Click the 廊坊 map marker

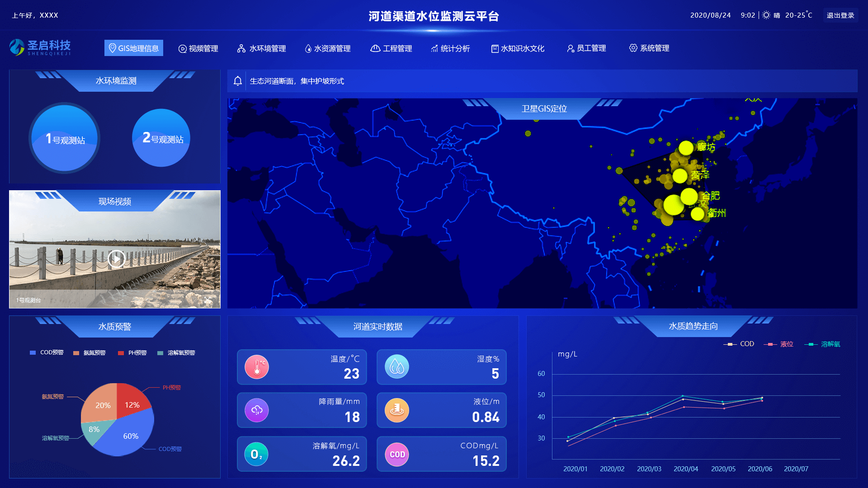tap(686, 148)
